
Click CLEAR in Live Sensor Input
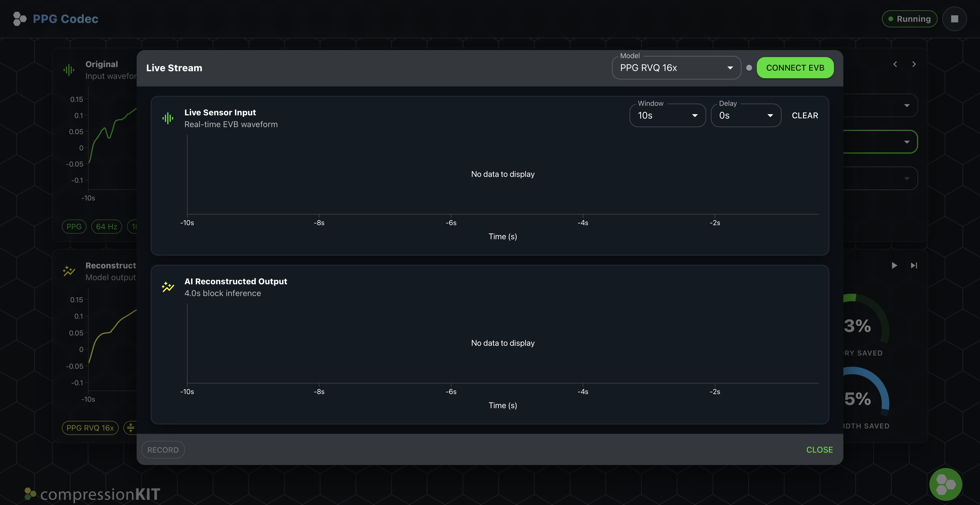(804, 115)
